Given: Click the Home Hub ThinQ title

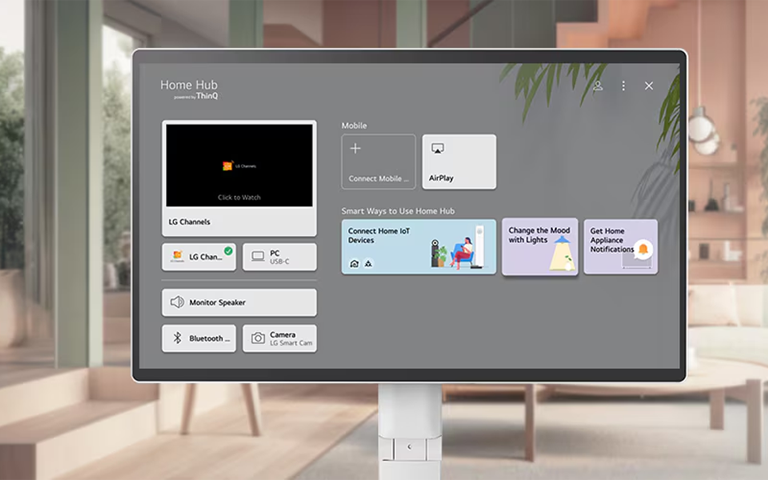Looking at the screenshot, I should point(189,89).
